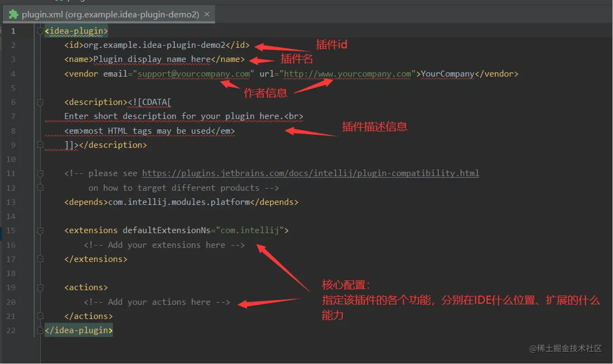
Task: Collapse the description tag fold marker
Action: (x=40, y=102)
